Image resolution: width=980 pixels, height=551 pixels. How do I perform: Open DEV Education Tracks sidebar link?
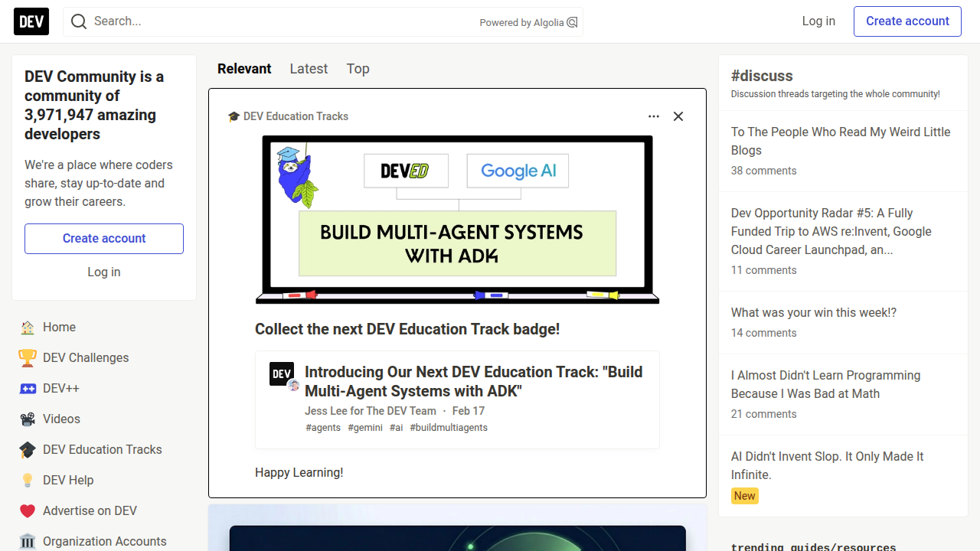pos(104,450)
